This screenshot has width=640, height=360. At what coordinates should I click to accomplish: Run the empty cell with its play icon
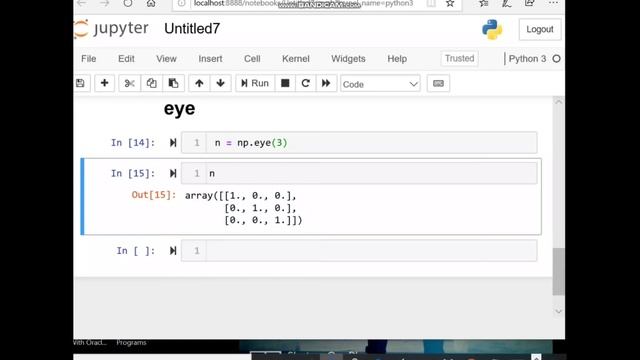pyautogui.click(x=173, y=251)
